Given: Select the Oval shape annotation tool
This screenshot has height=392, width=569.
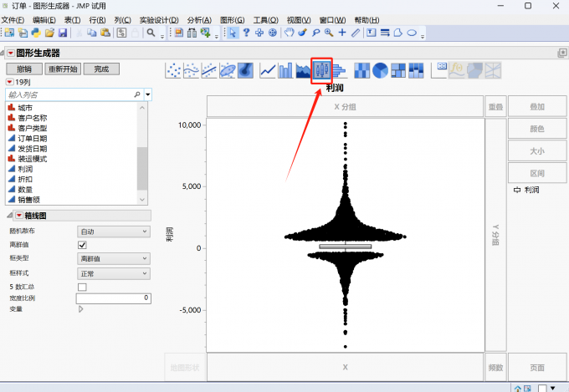Looking at the screenshot, I should click(x=412, y=33).
